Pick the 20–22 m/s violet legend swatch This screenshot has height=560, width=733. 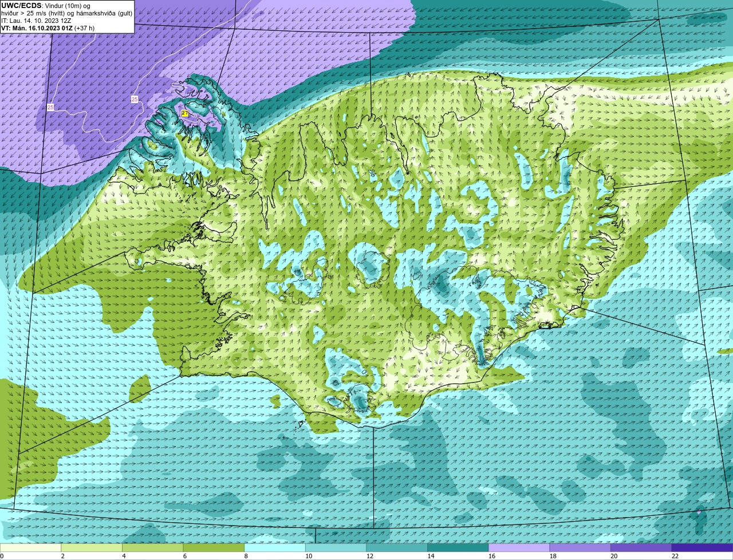click(641, 547)
